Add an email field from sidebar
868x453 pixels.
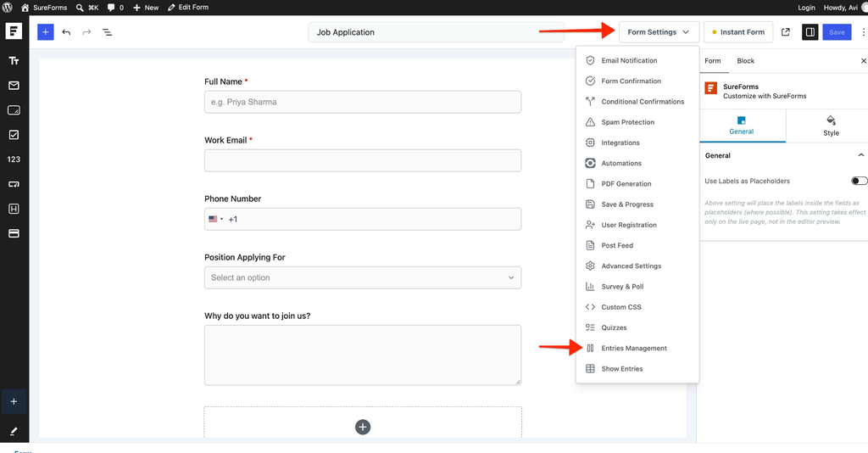pos(14,86)
